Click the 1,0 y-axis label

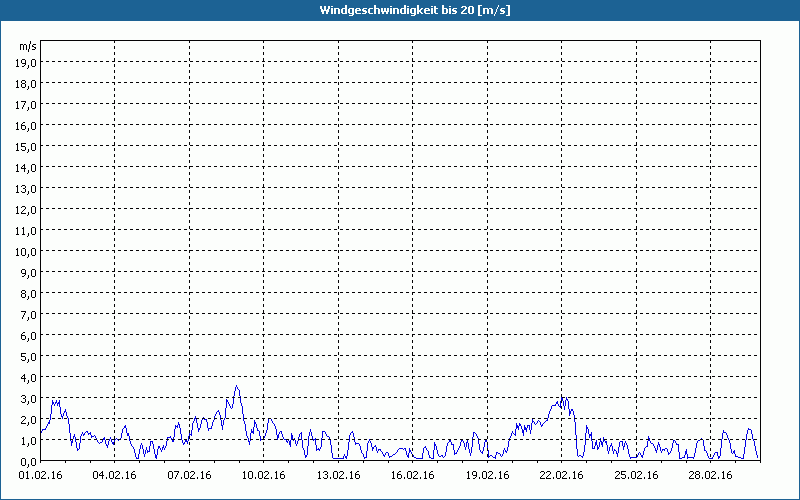coord(28,441)
